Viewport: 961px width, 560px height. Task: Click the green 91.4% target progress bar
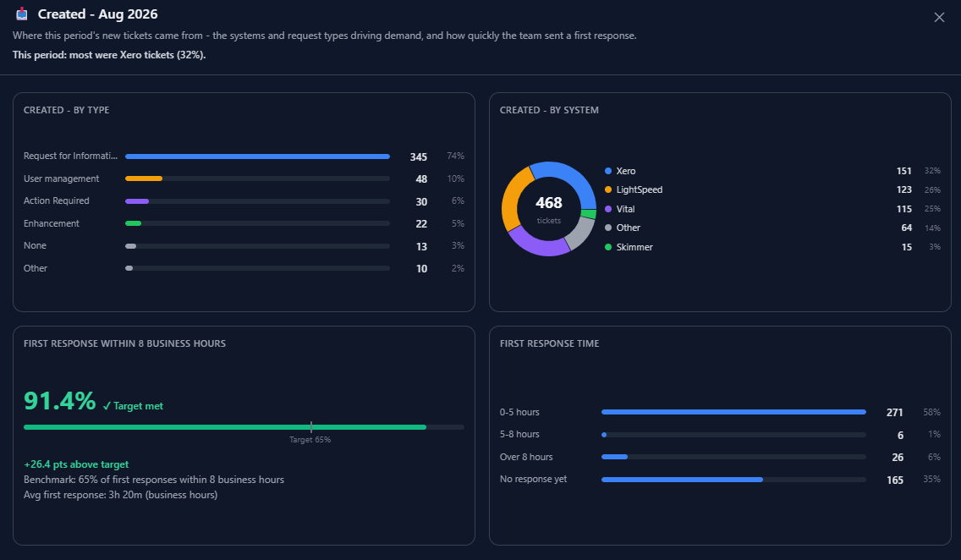[x=244, y=427]
